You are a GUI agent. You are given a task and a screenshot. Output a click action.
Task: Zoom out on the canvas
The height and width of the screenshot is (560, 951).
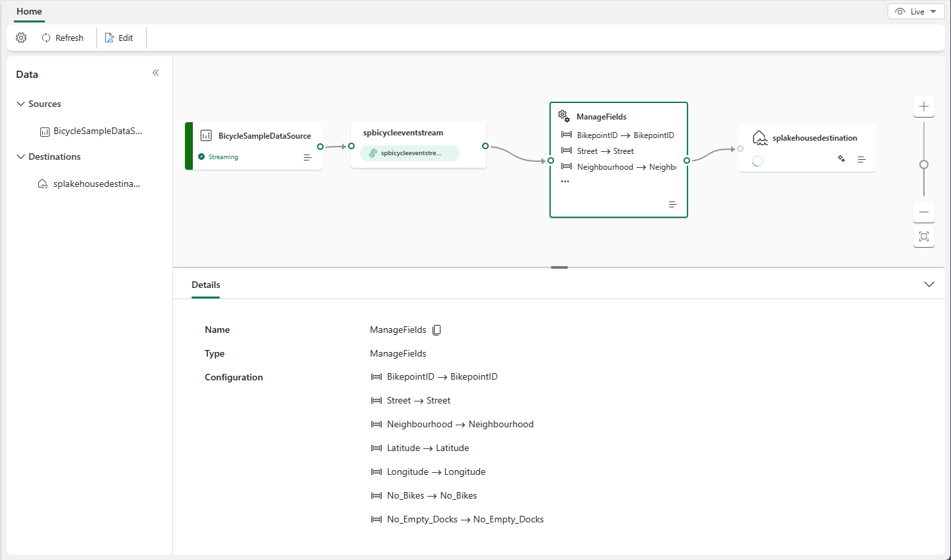pos(923,212)
